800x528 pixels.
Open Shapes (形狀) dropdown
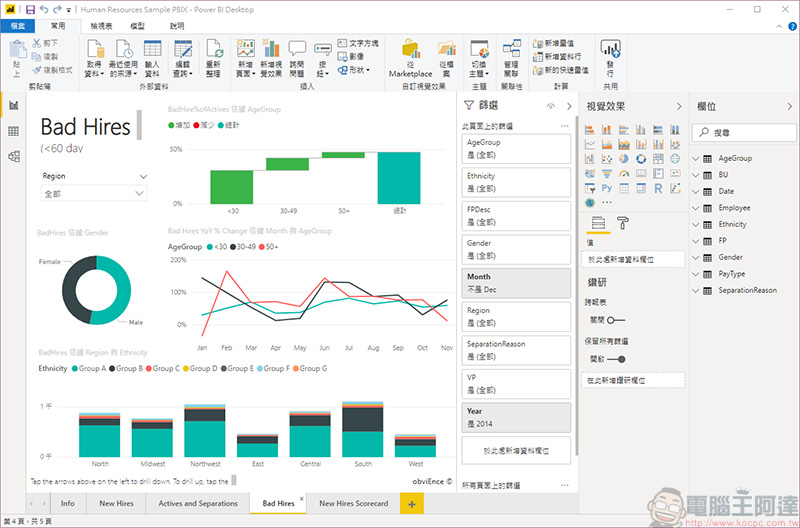354,70
